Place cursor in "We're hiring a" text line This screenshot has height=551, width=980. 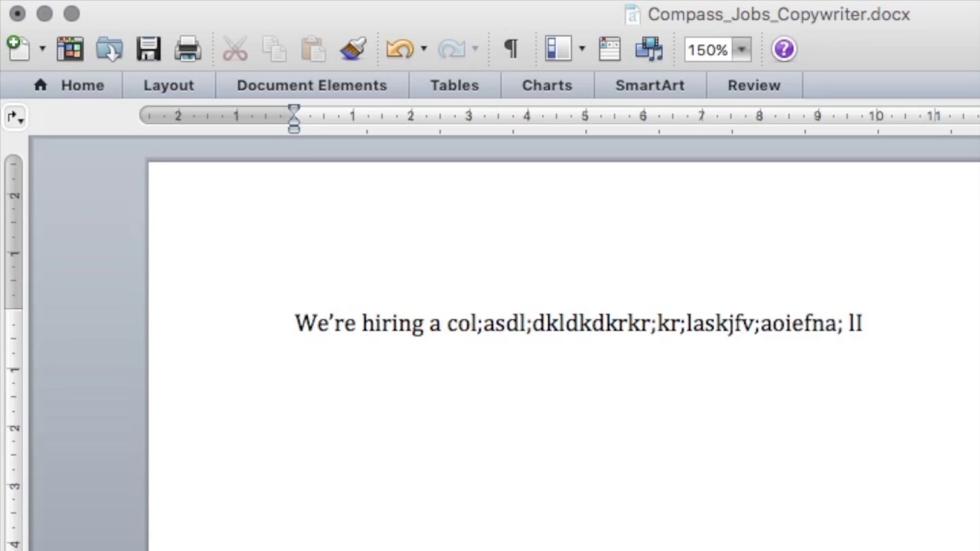click(578, 323)
